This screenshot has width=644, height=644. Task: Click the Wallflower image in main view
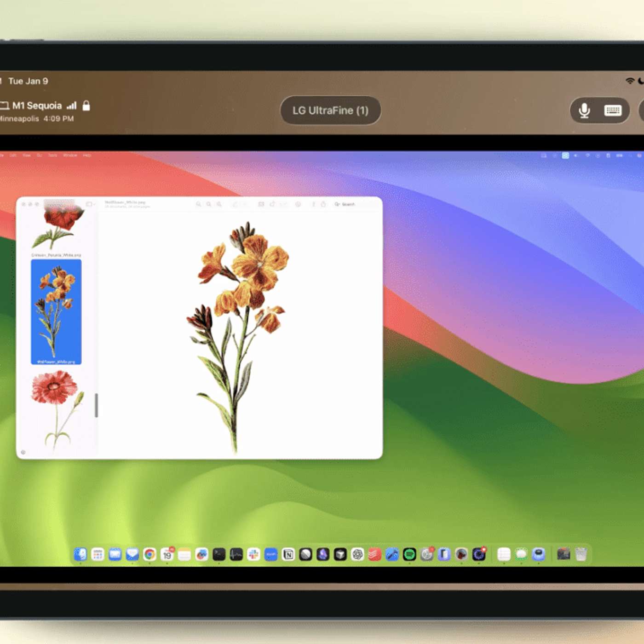tap(238, 337)
